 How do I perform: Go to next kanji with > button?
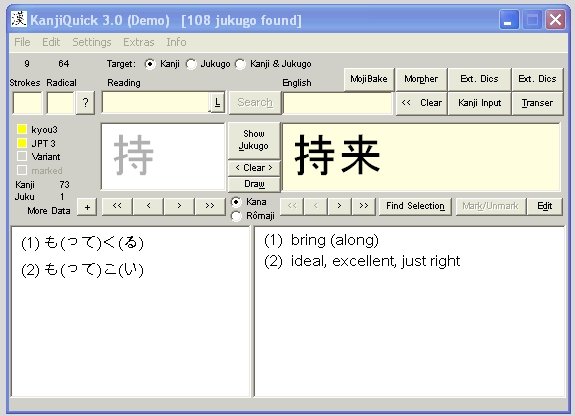[179, 206]
